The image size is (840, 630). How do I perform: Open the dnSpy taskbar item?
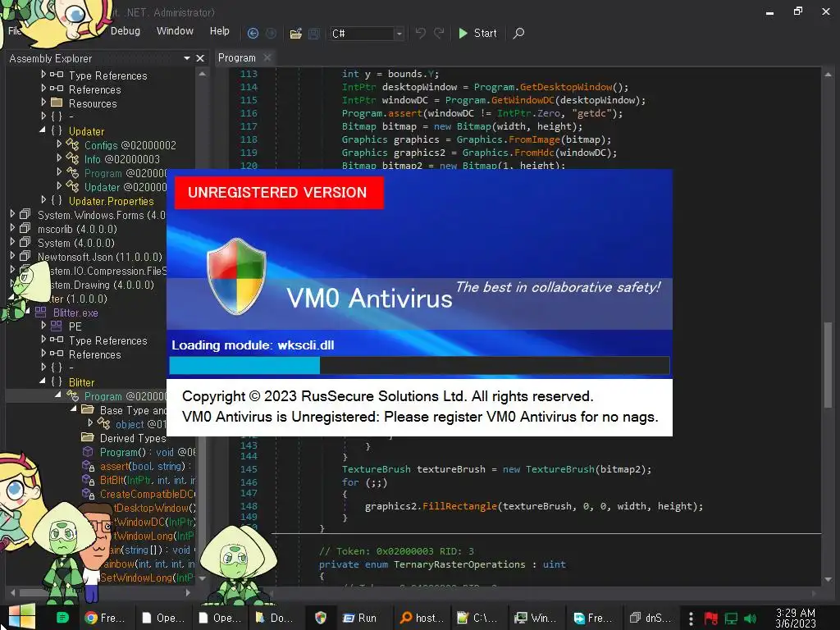point(651,618)
